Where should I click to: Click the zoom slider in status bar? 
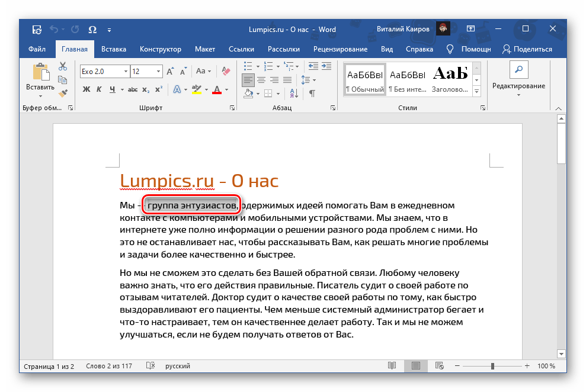pyautogui.click(x=492, y=367)
